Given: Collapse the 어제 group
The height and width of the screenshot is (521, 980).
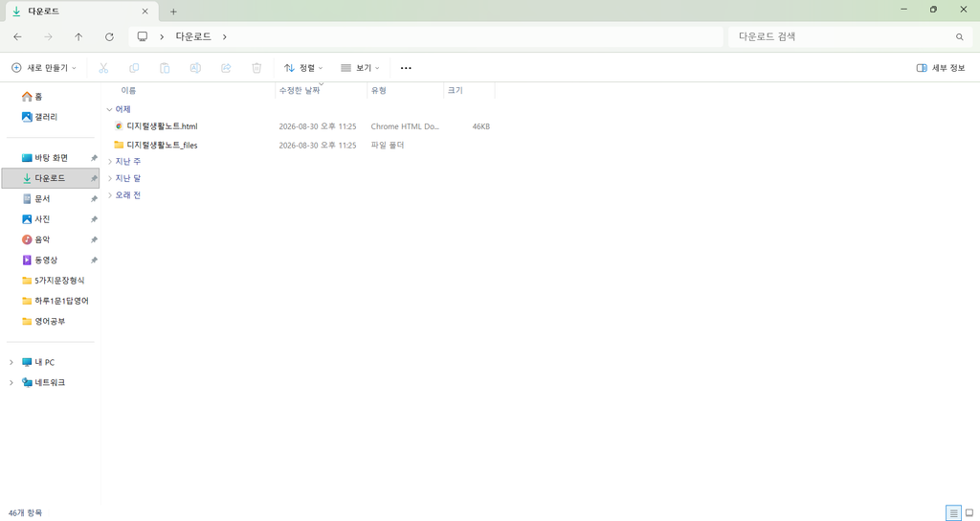Looking at the screenshot, I should tap(109, 109).
